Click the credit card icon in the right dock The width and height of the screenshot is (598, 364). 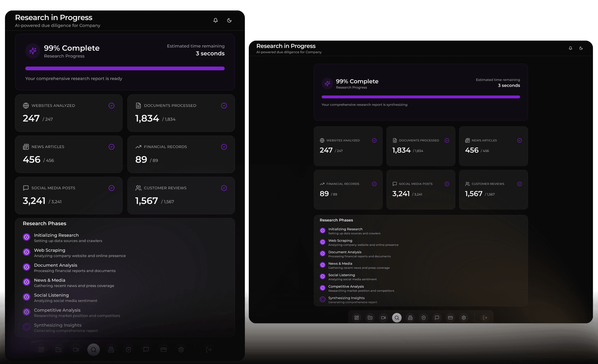[x=450, y=318]
